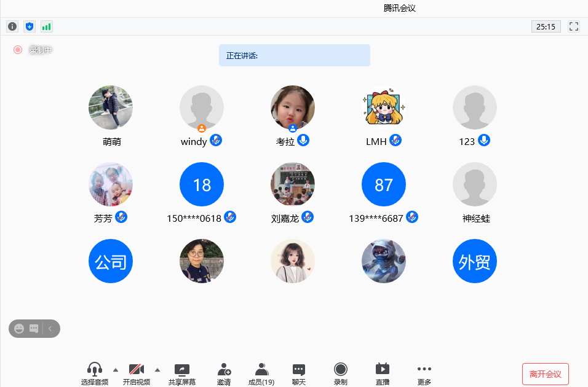This screenshot has width=588, height=387.
Task: Toggle the on-screen comment bubble icon
Action: (x=34, y=329)
